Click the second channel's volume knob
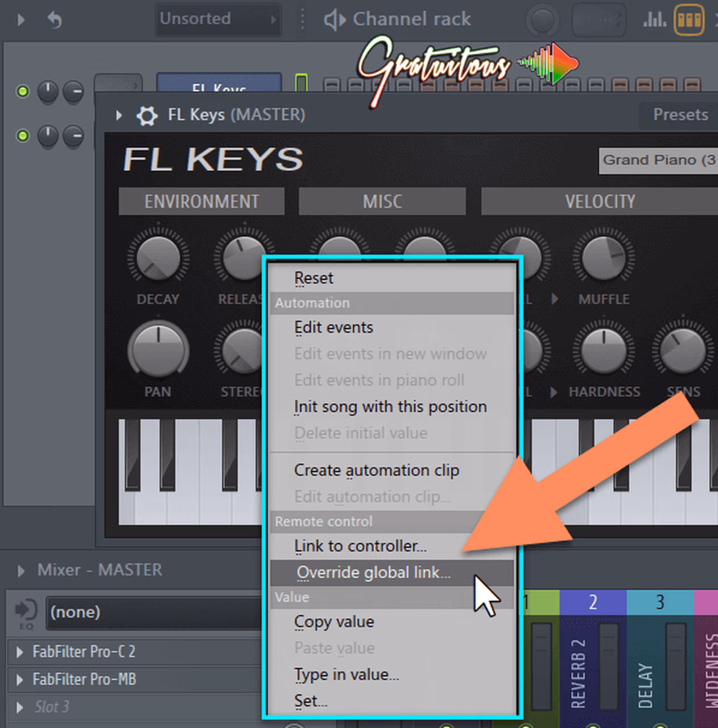This screenshot has width=718, height=728. (x=73, y=136)
